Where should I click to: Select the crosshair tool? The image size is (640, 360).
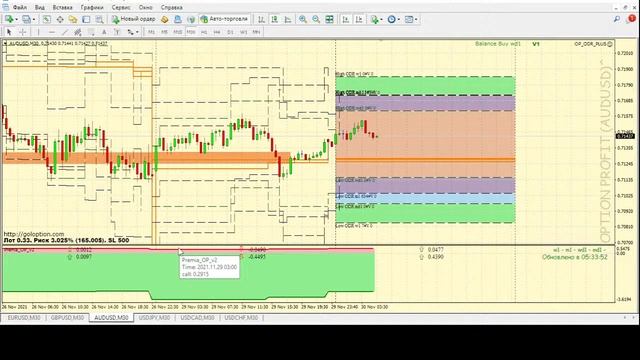pyautogui.click(x=23, y=32)
